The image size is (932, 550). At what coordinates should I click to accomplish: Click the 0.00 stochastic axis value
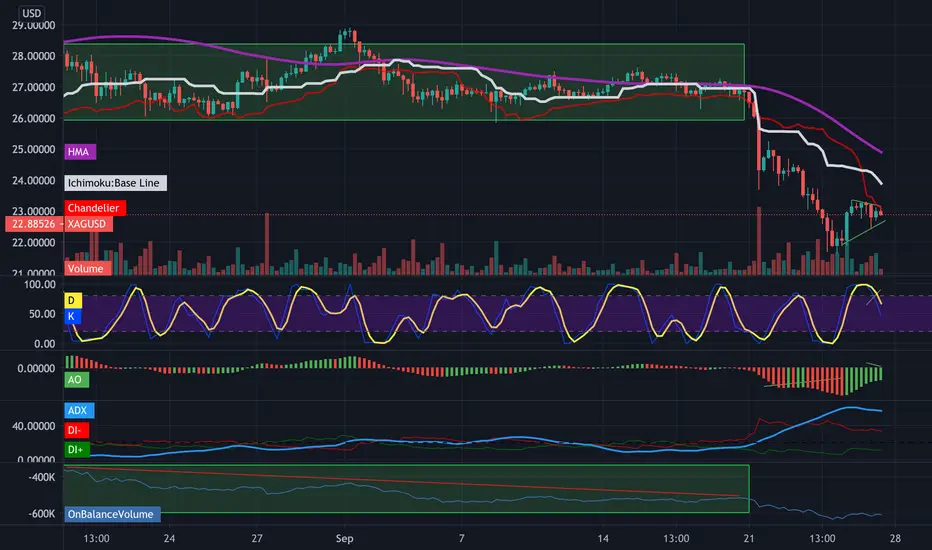(x=45, y=344)
